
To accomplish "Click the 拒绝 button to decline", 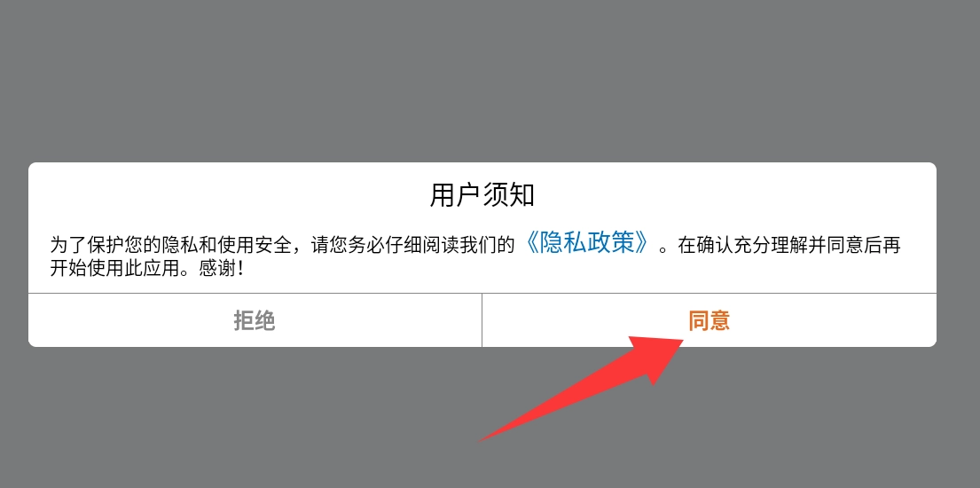I will [255, 321].
